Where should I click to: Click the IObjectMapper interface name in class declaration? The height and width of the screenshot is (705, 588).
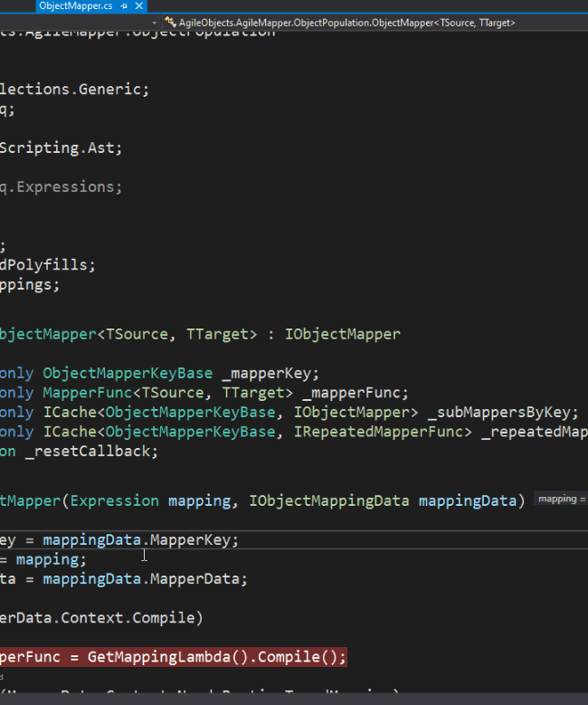(342, 334)
